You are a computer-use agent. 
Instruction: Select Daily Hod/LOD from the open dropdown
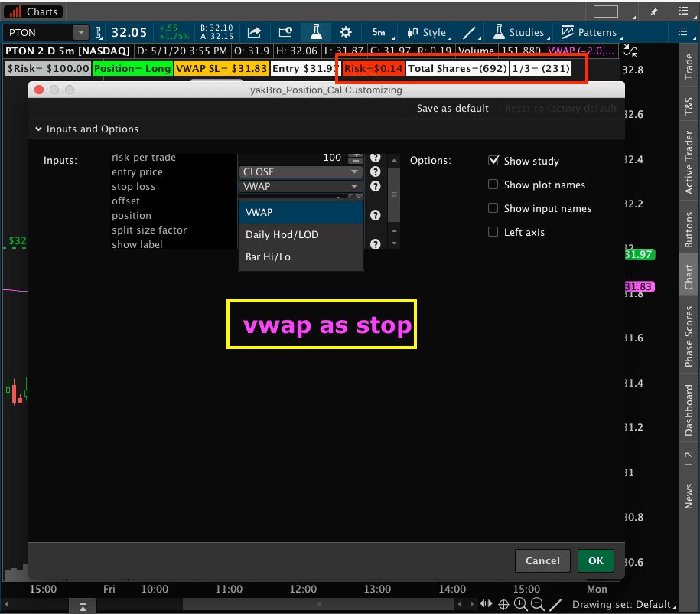(301, 233)
